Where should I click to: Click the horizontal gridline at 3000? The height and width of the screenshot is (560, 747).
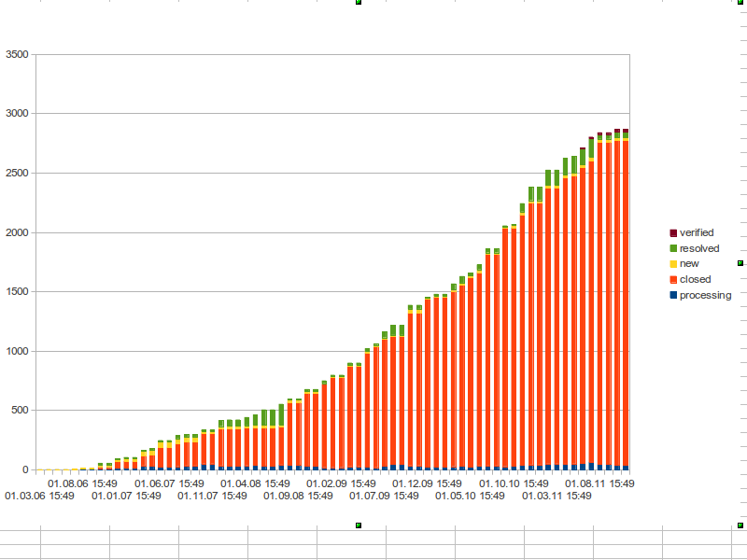[280, 113]
